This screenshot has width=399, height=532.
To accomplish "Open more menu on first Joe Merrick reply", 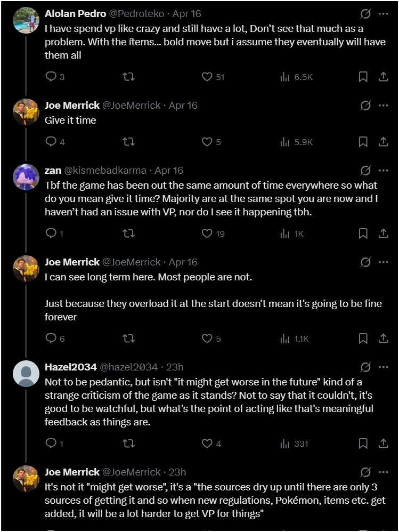I will (x=383, y=106).
